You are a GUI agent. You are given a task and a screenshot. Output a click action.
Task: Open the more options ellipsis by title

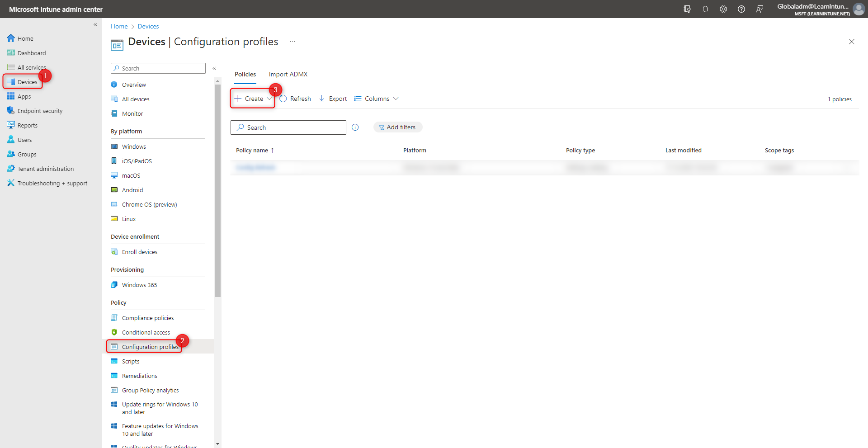click(x=292, y=42)
